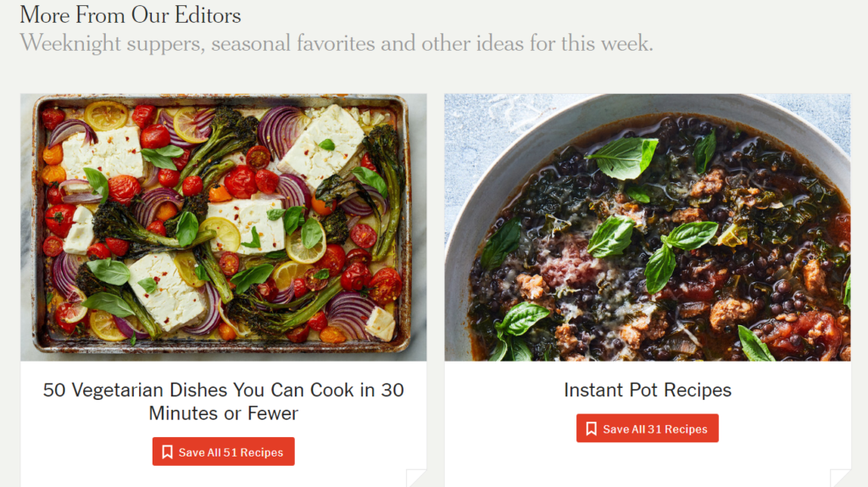Click bookmark icon on Save All 51 Recipes
The width and height of the screenshot is (868, 487).
(167, 452)
